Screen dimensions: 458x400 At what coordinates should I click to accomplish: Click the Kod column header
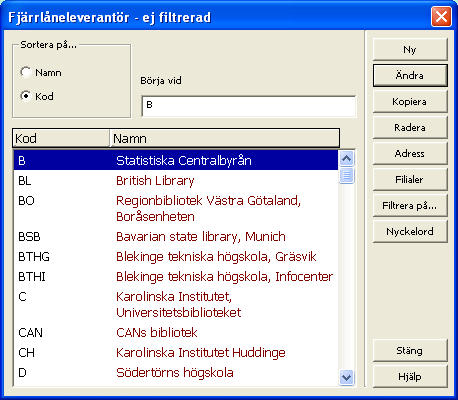coord(61,138)
